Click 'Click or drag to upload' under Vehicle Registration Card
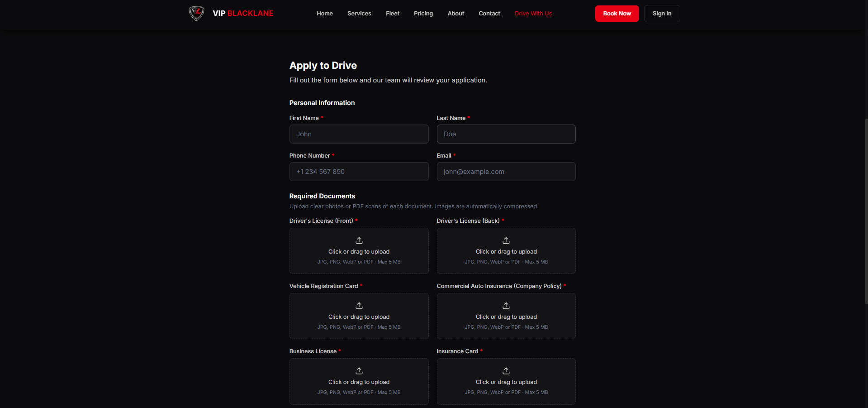The width and height of the screenshot is (868, 408). point(359,317)
